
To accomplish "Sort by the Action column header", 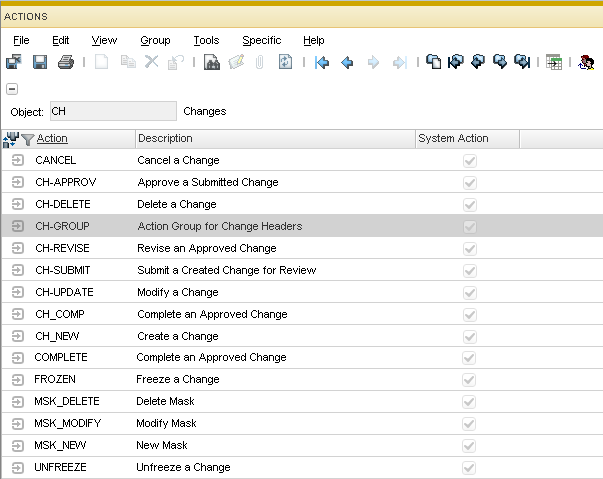I will tap(52, 138).
